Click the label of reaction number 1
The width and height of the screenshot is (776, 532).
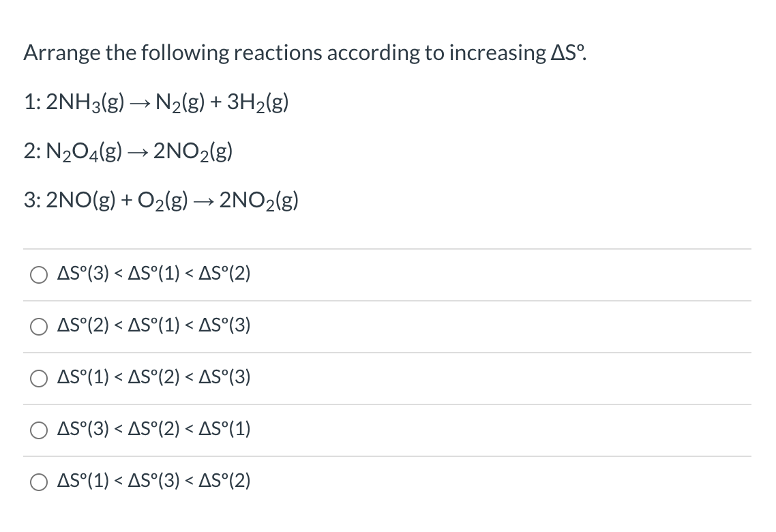[x=30, y=102]
